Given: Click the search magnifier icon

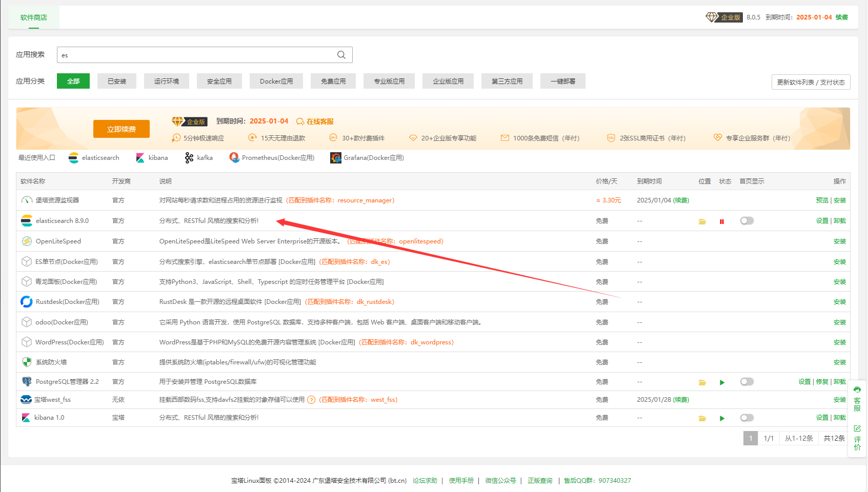Looking at the screenshot, I should click(x=341, y=55).
